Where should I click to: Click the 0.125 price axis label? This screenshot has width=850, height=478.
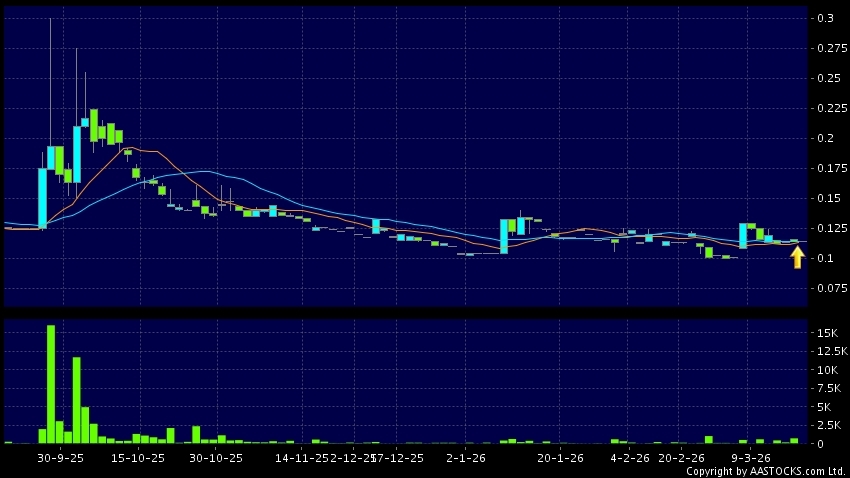coord(830,228)
